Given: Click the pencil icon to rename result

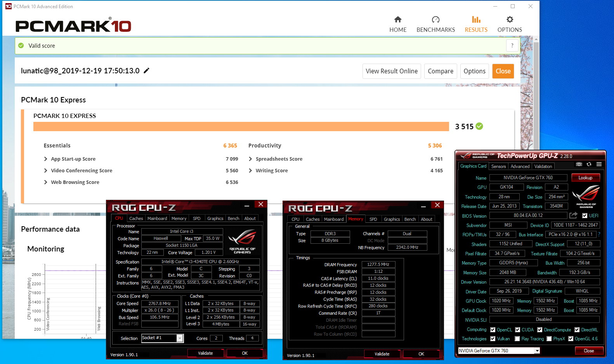Looking at the screenshot, I should pyautogui.click(x=146, y=71).
